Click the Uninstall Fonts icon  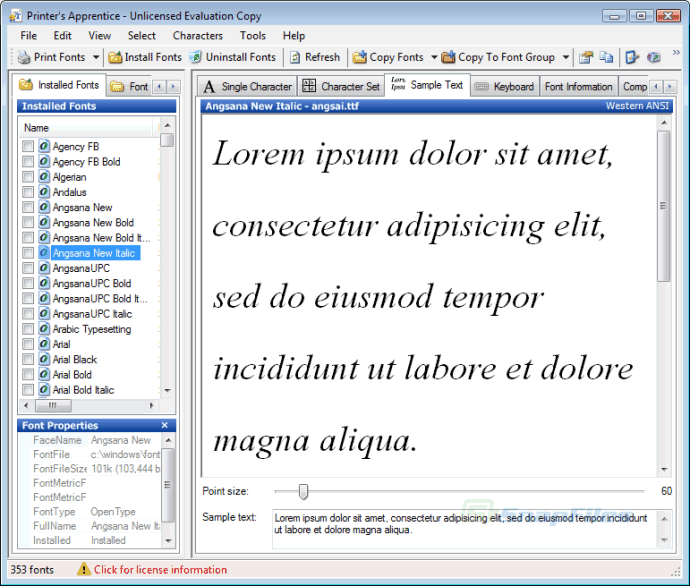pyautogui.click(x=196, y=57)
